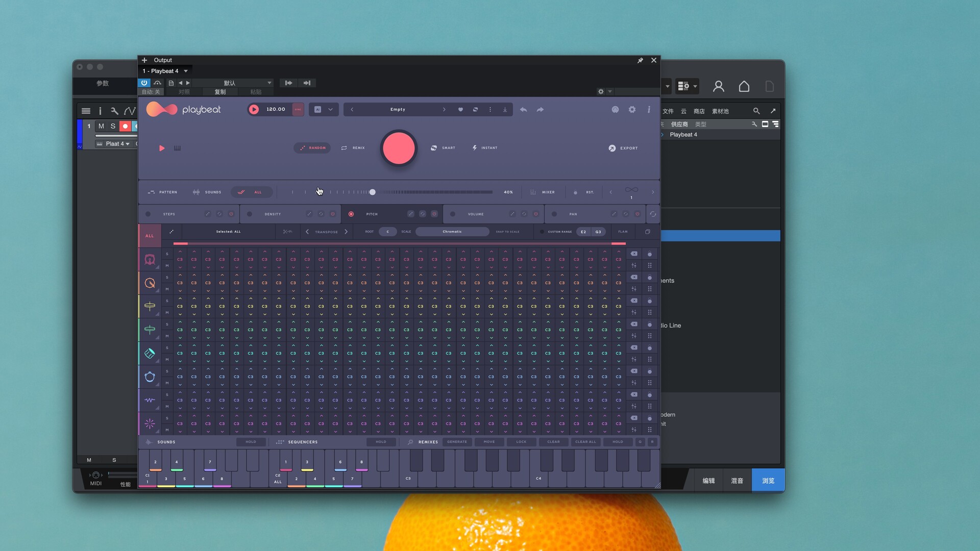
Task: Open the VOLUME sequencer tab
Action: click(x=476, y=214)
